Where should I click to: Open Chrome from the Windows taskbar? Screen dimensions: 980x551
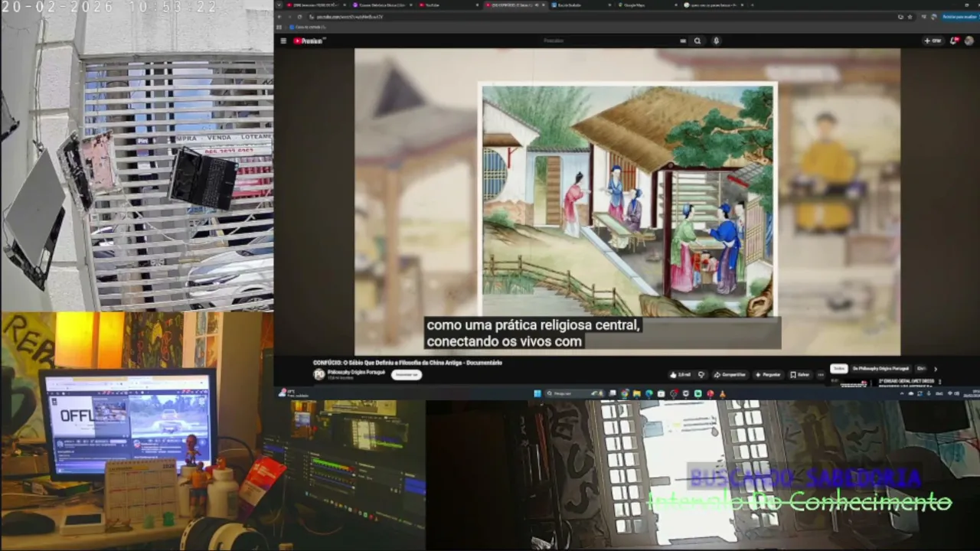tap(625, 394)
